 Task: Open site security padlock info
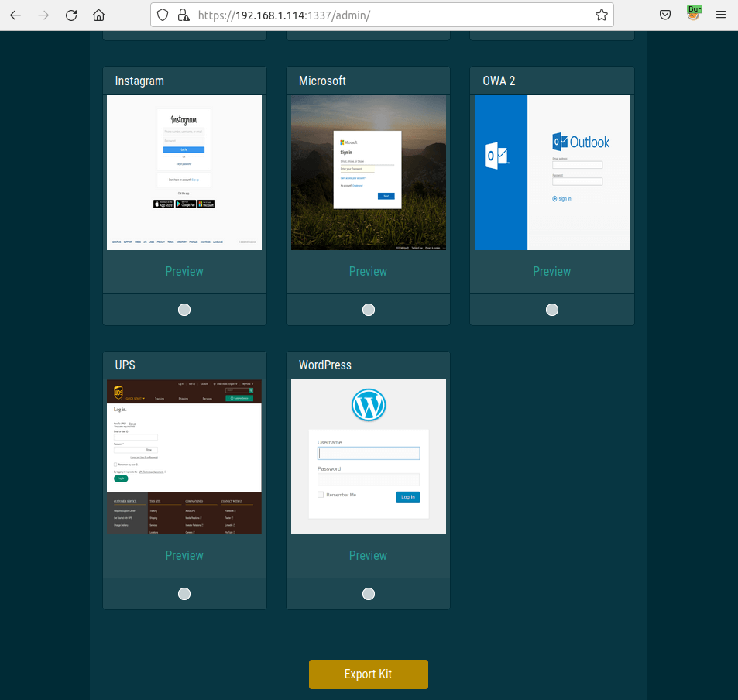[184, 15]
